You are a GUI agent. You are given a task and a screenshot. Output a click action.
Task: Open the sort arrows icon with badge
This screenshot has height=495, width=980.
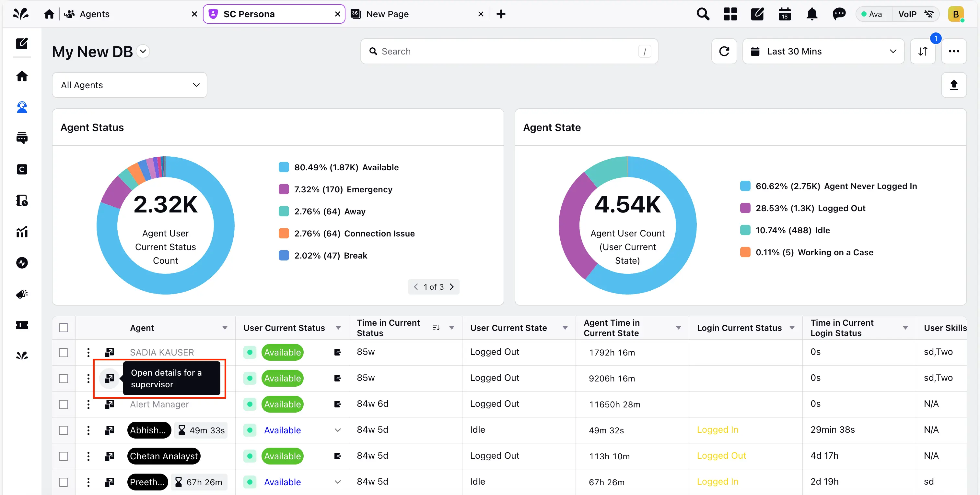pyautogui.click(x=923, y=51)
